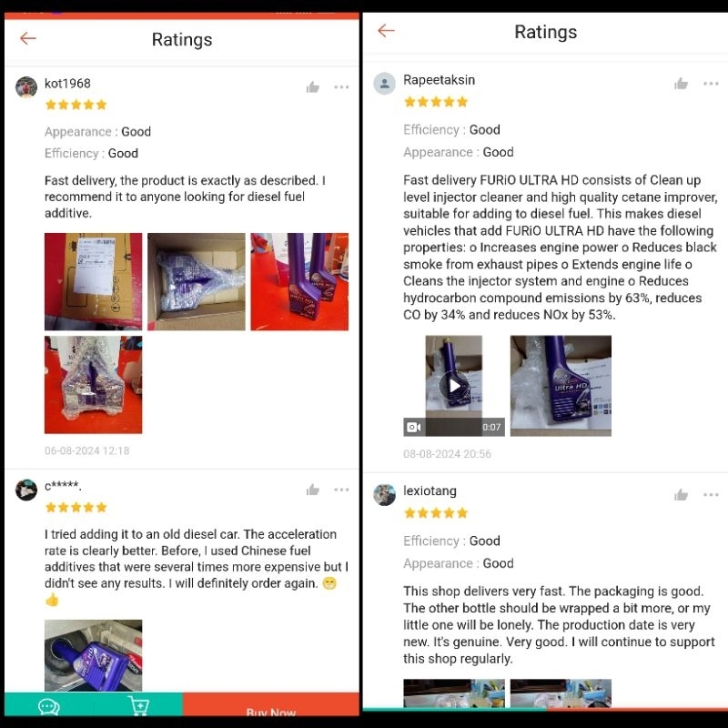View kot1968's profile avatar
This screenshot has width=728, height=728.
click(x=26, y=87)
